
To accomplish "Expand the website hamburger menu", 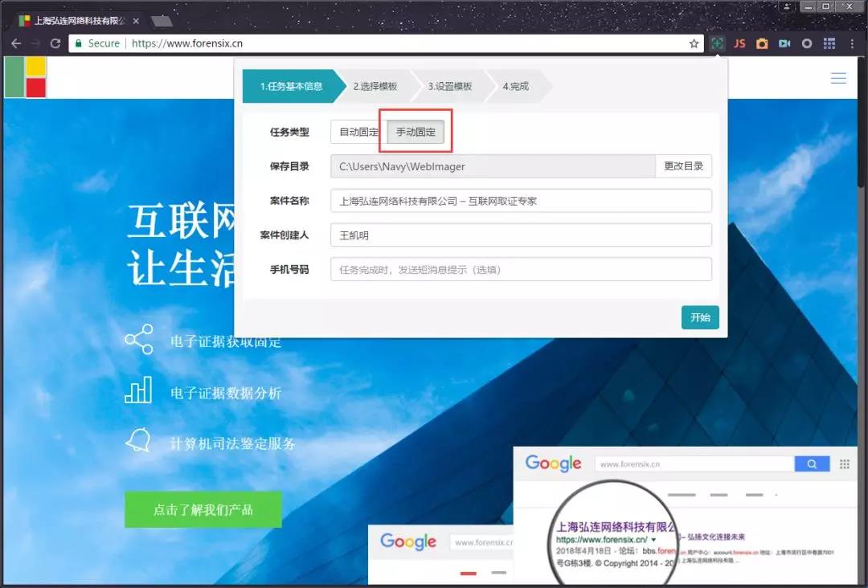I will 838,78.
